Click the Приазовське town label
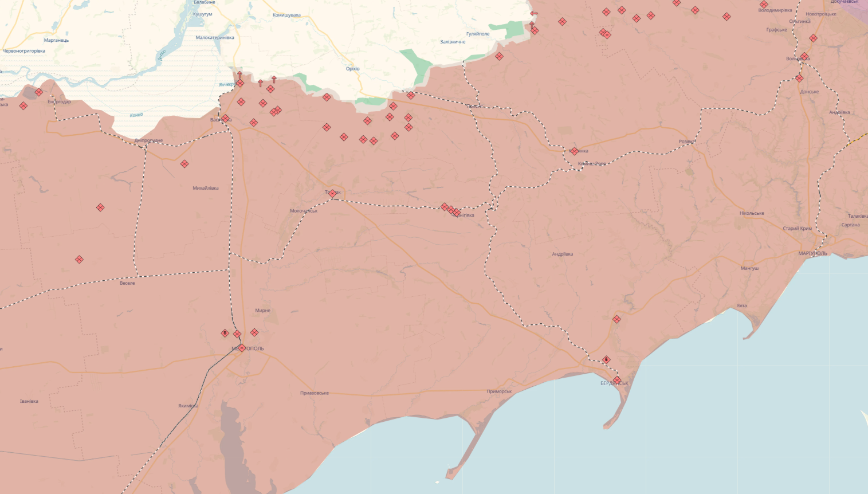 tap(315, 393)
